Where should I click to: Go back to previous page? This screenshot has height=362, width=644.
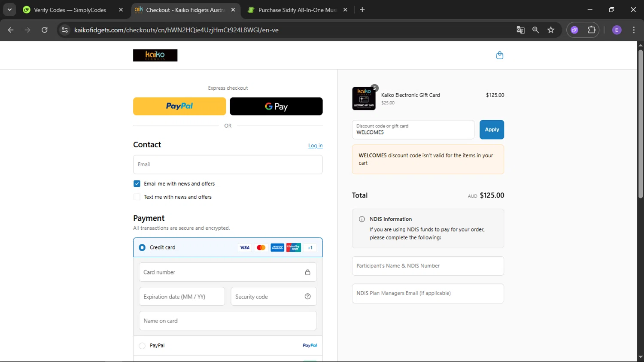coord(11,30)
